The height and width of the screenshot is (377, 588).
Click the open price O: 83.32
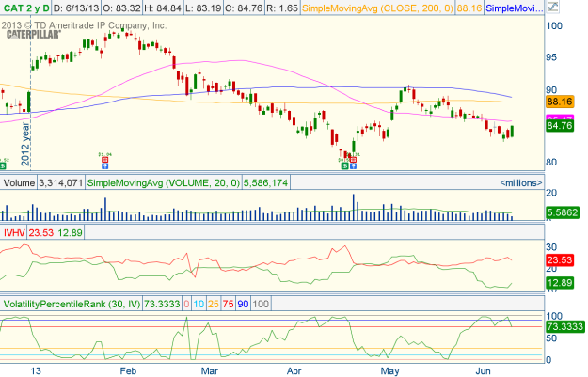(x=121, y=8)
